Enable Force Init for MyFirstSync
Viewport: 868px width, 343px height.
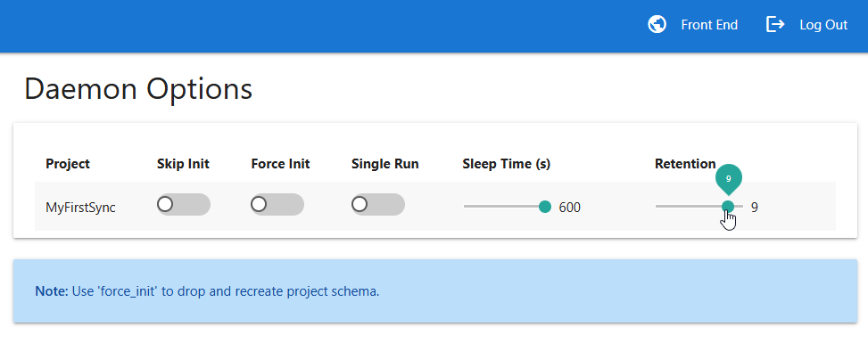pos(277,205)
